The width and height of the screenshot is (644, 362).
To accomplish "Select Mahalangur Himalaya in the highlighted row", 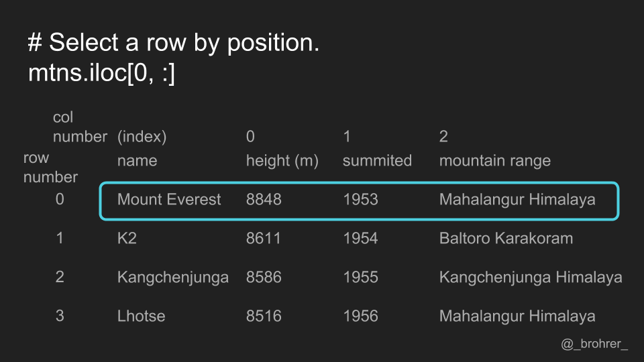I will point(517,200).
